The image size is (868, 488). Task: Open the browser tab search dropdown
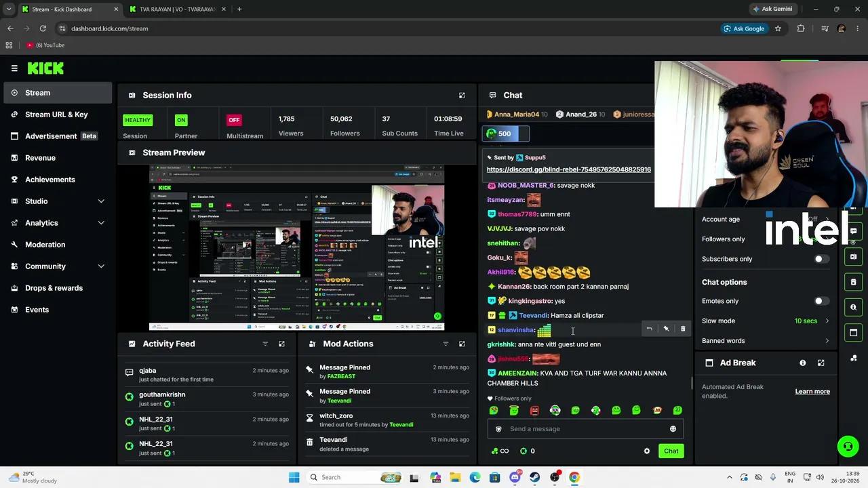tap(9, 9)
